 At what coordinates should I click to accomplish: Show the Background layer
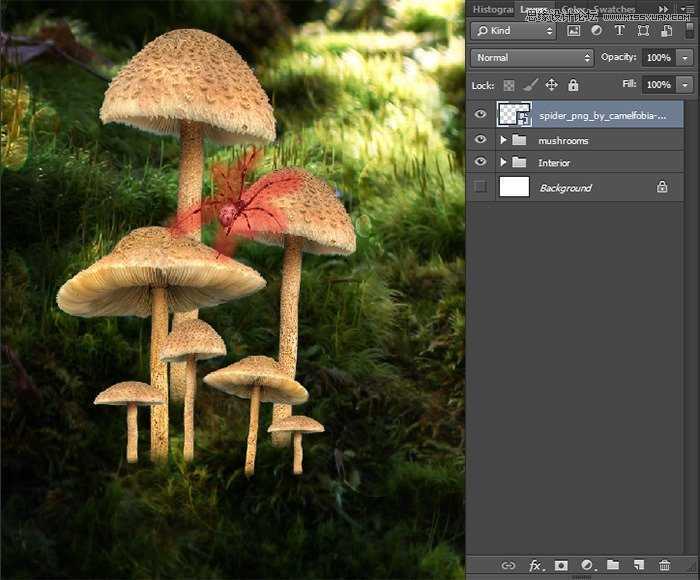(481, 187)
